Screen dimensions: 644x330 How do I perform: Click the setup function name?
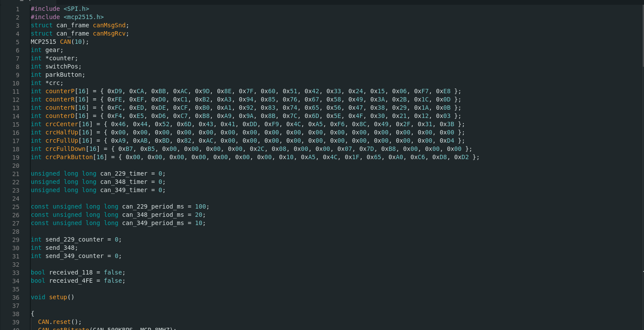coord(58,297)
